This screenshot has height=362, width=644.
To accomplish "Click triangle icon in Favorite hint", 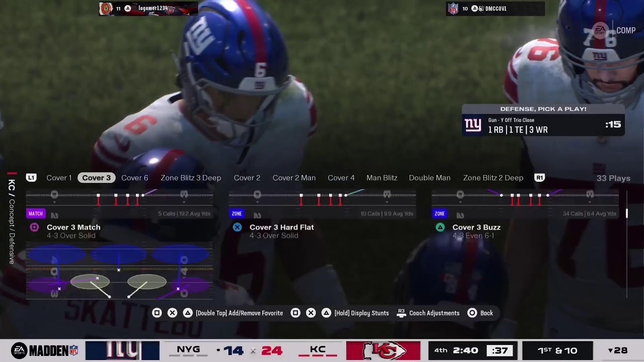I will click(188, 313).
